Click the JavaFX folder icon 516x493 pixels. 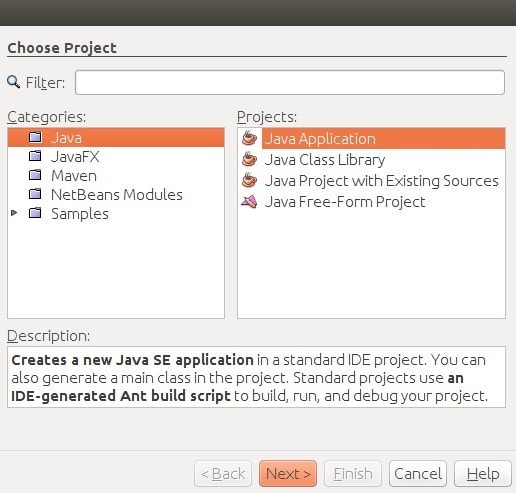coord(35,156)
